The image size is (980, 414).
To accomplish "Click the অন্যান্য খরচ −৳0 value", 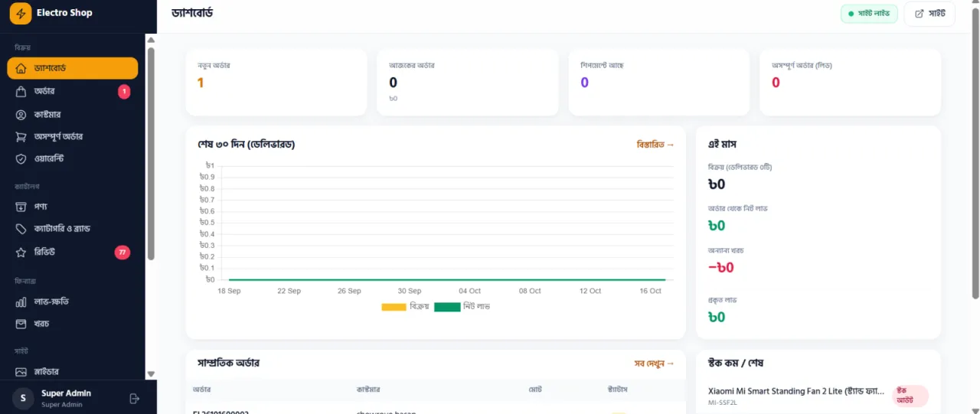I will [721, 267].
